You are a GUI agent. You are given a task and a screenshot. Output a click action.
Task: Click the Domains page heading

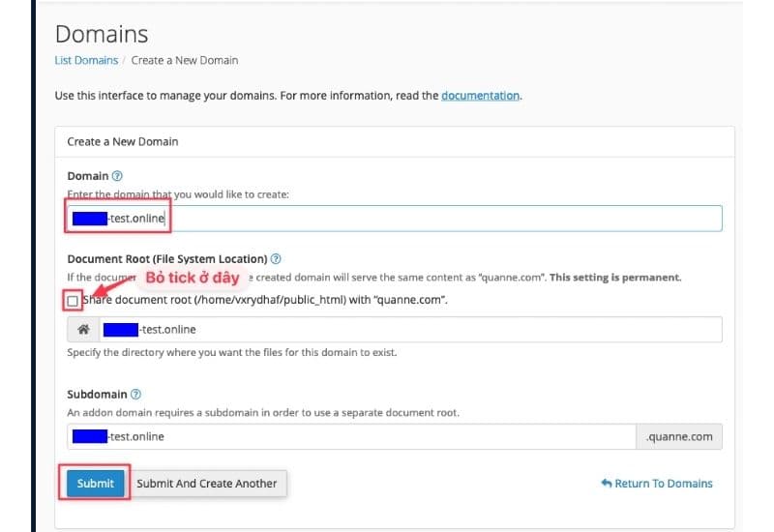point(102,34)
